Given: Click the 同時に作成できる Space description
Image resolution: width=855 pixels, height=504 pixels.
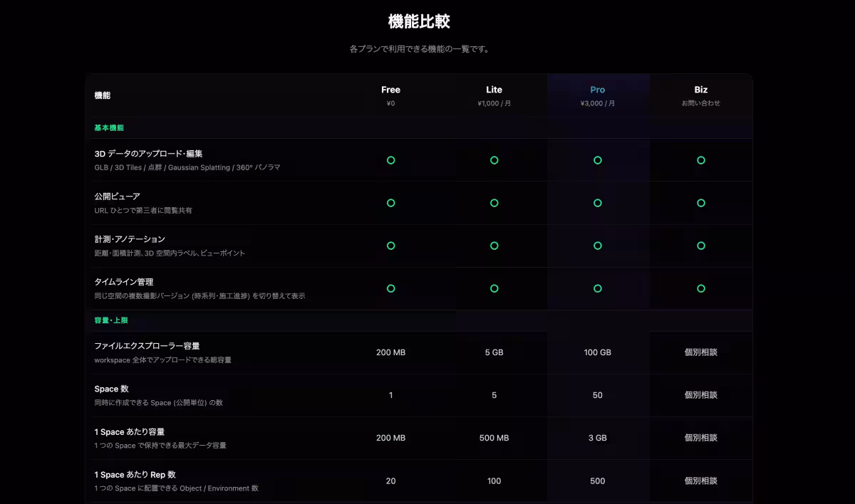Looking at the screenshot, I should point(158,402).
